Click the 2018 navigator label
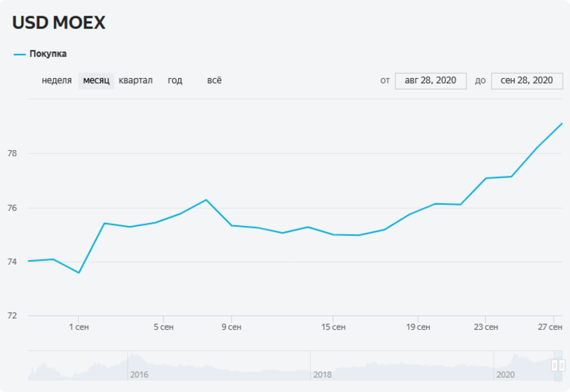This screenshot has height=392, width=570. click(x=323, y=375)
